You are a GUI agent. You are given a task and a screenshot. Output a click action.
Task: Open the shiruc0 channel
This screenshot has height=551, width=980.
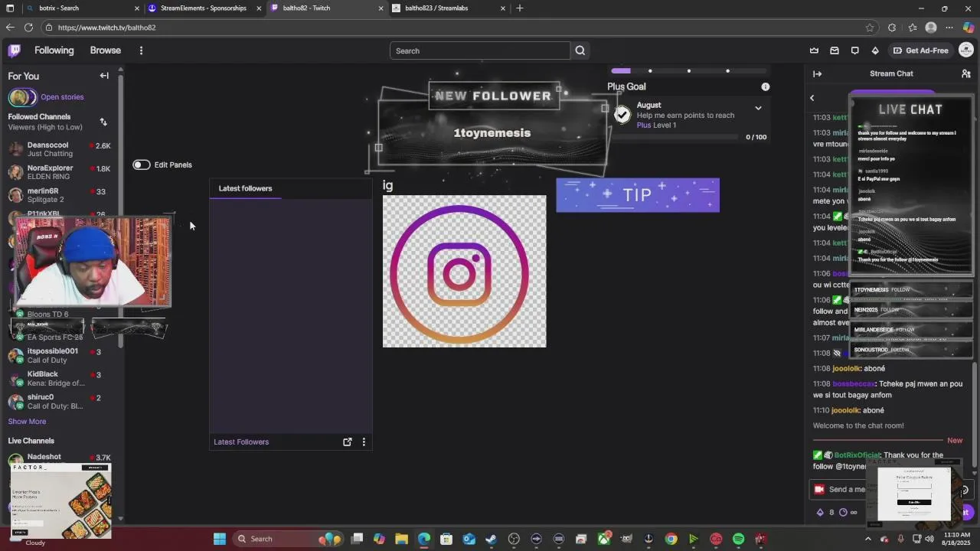point(61,402)
